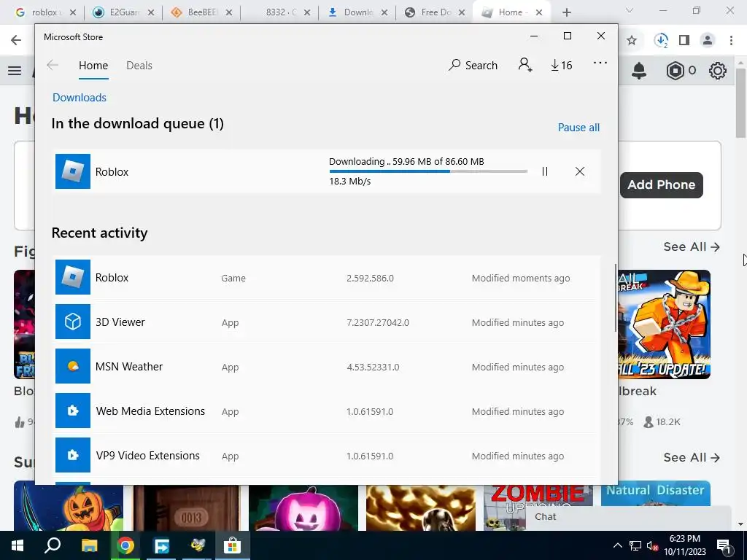
Task: Select VP9 Video Extensions name
Action: click(147, 456)
